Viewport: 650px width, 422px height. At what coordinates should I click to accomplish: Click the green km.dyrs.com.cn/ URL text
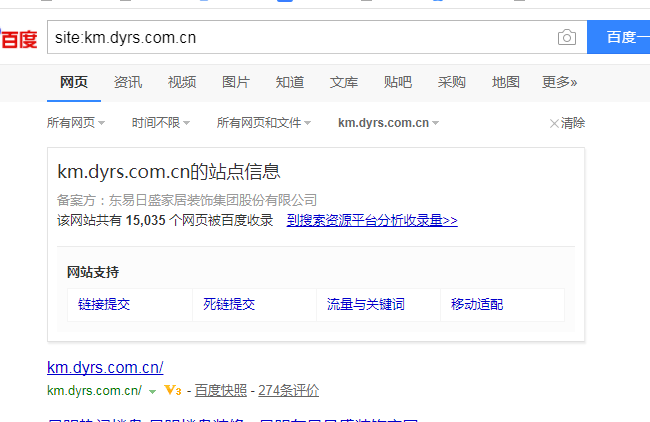pos(95,390)
